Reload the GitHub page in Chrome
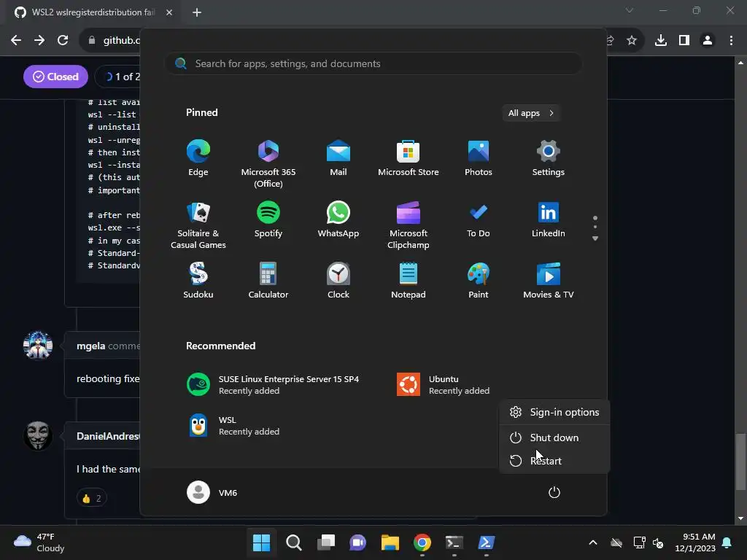The width and height of the screenshot is (747, 560). (63, 41)
